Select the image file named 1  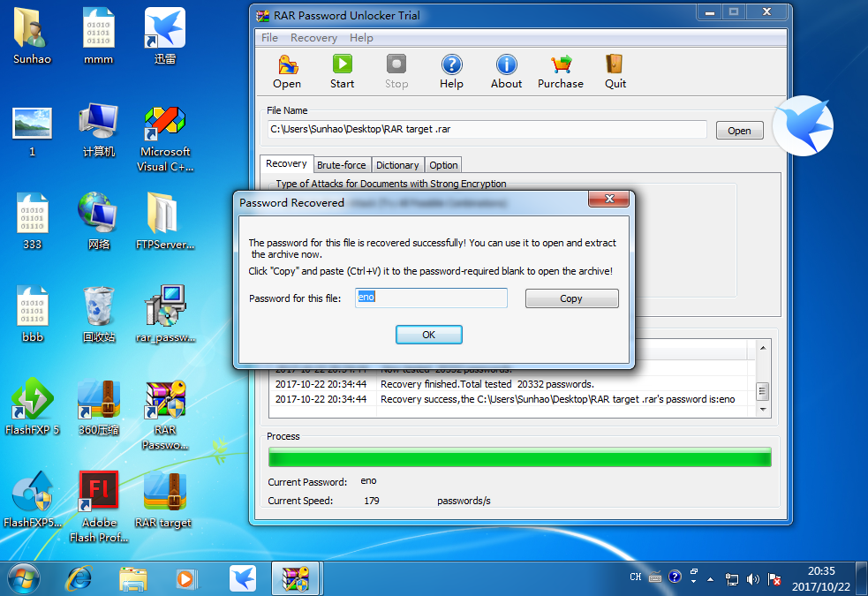[32, 132]
